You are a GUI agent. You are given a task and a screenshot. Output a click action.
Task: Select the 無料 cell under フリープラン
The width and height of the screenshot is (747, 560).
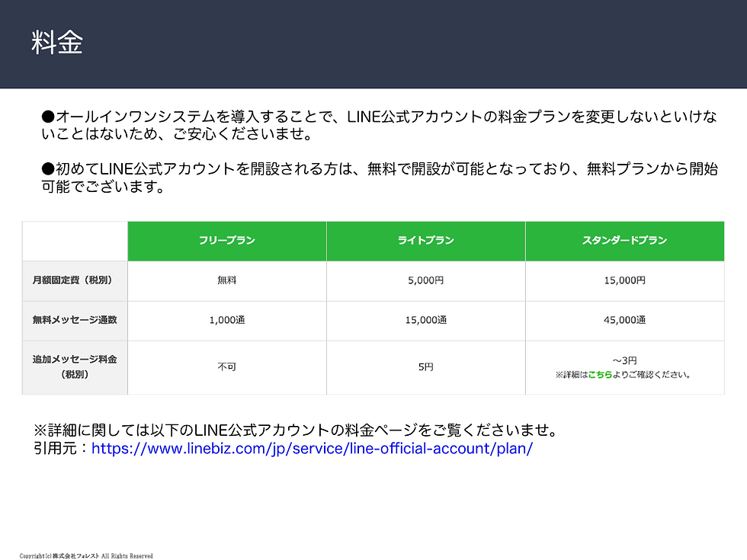click(x=226, y=280)
